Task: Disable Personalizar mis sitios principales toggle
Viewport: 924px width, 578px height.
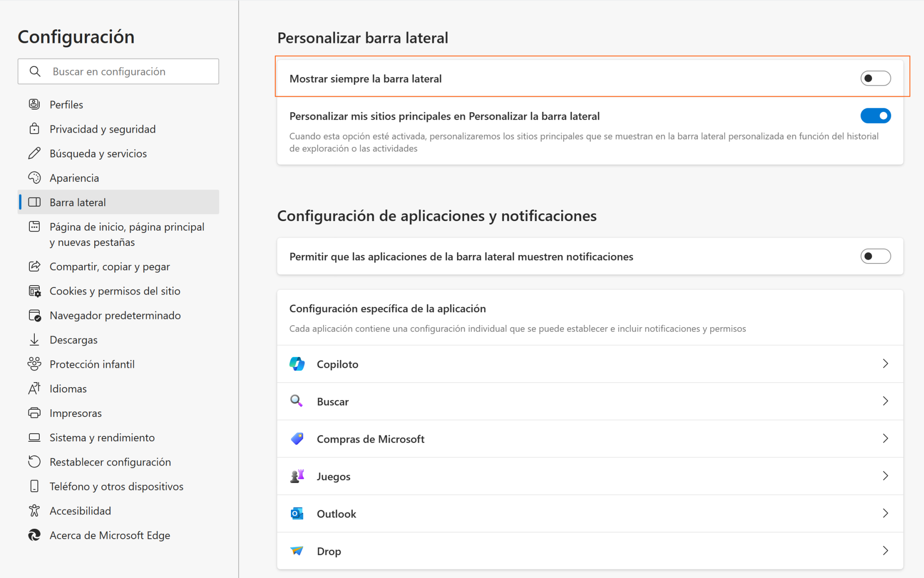Action: point(875,116)
